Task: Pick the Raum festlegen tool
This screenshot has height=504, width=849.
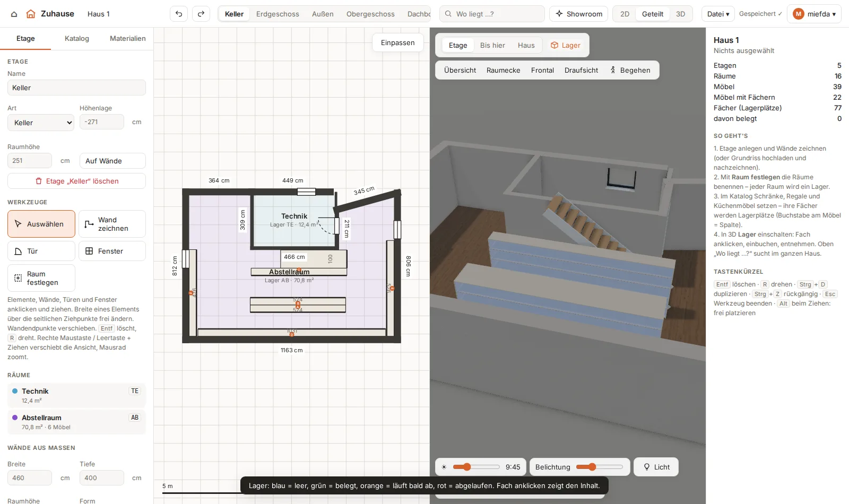Action: pyautogui.click(x=41, y=278)
